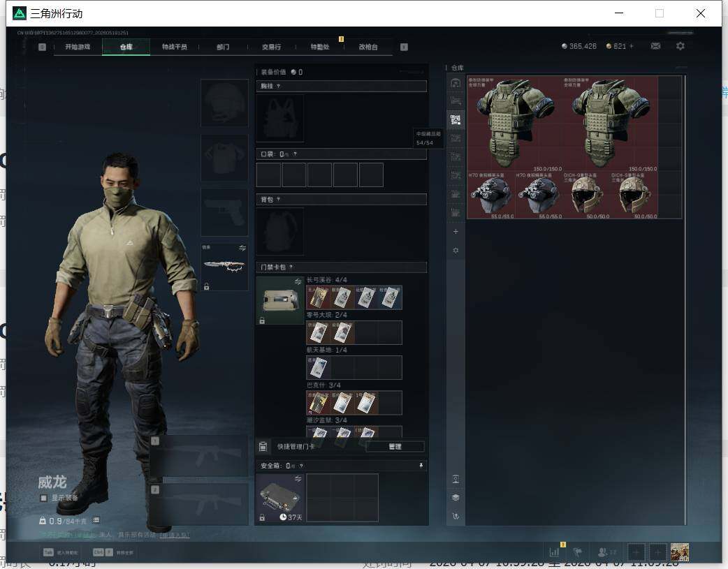Open the statistics chart icon in bottom bar
The height and width of the screenshot is (569, 728).
point(554,552)
